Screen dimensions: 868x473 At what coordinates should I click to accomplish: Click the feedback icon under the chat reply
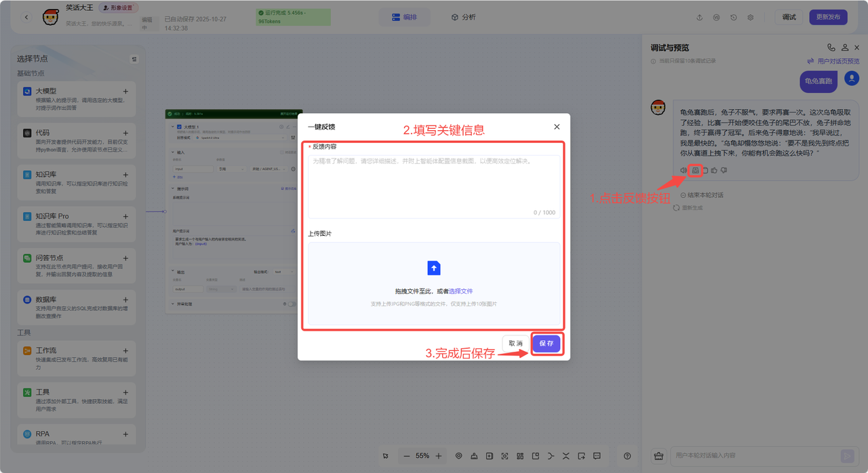coord(695,171)
